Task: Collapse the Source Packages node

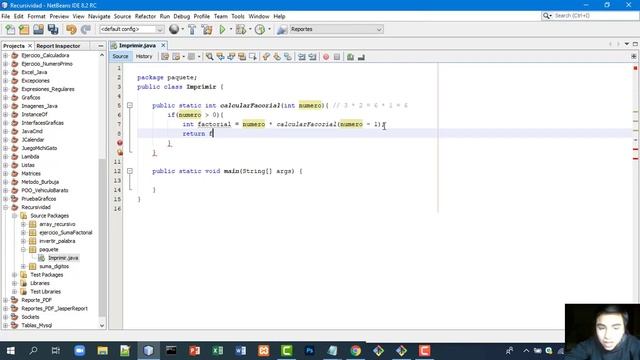Action: click(15, 216)
